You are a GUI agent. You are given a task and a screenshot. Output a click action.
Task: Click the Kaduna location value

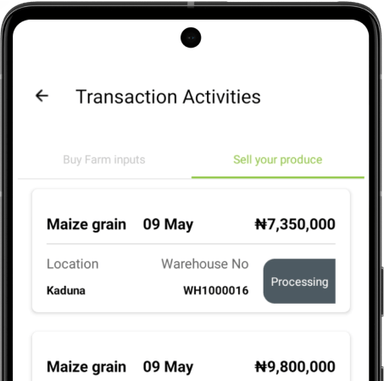click(x=66, y=290)
